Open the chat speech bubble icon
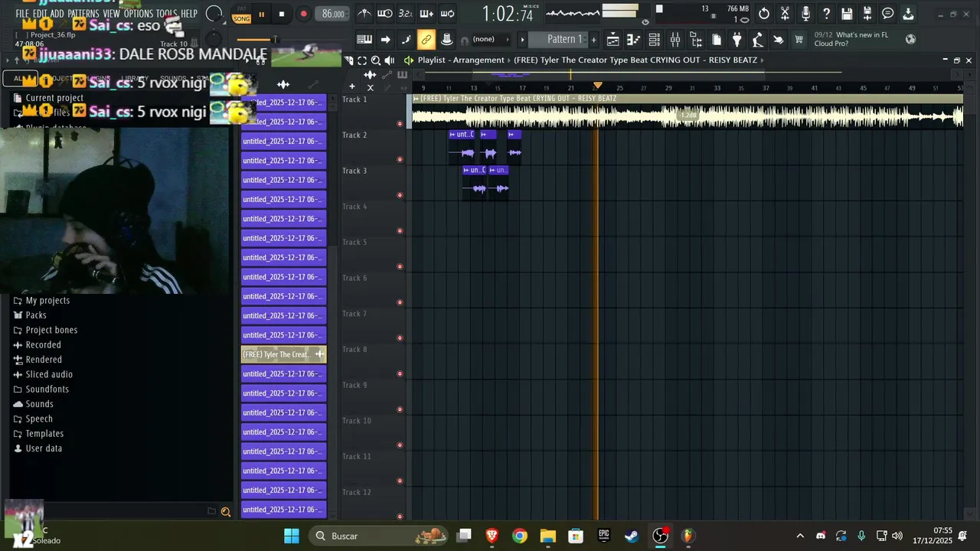Screen dimensions: 980x551 (x=888, y=14)
